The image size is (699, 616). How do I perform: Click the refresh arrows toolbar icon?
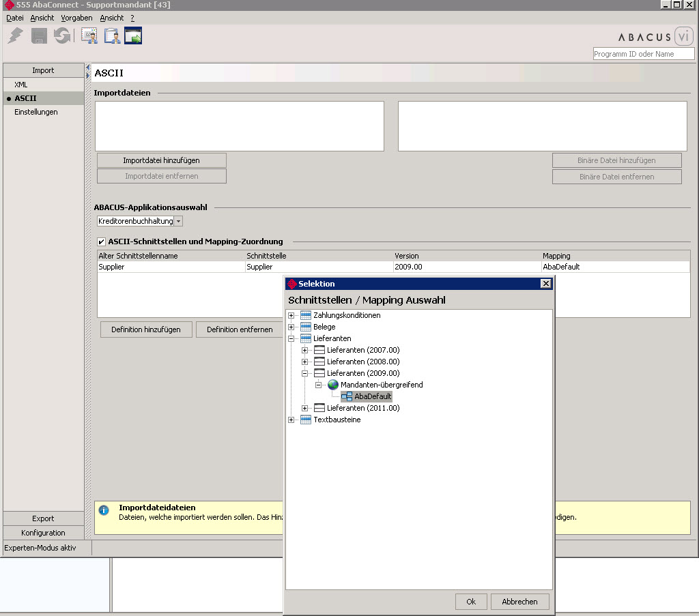62,35
